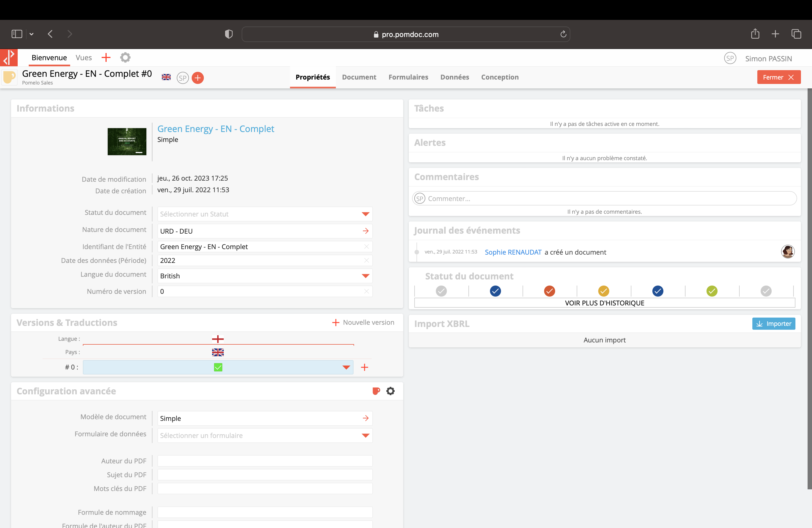Screen dimensions: 812x528
Task: Click the Importer button in Import XBRL
Action: (773, 324)
